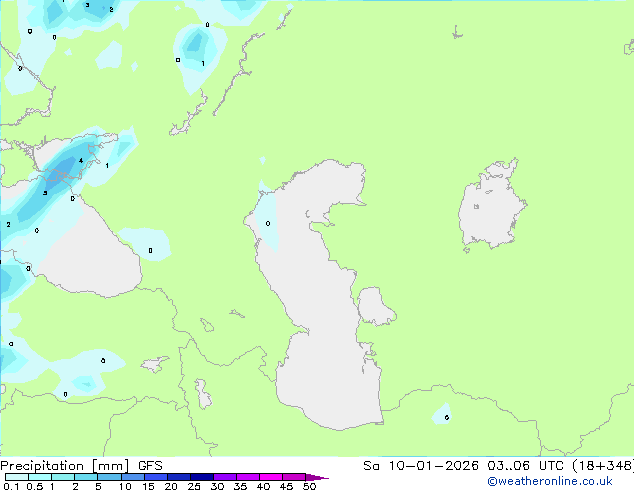Click the above-50 arrow at legend end
The height and width of the screenshot is (490, 634).
[x=317, y=477]
